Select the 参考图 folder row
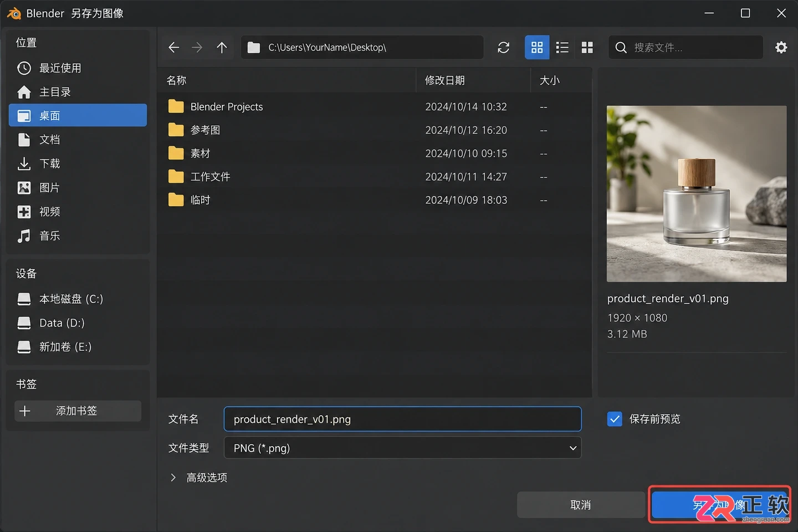798x532 pixels. coord(375,130)
